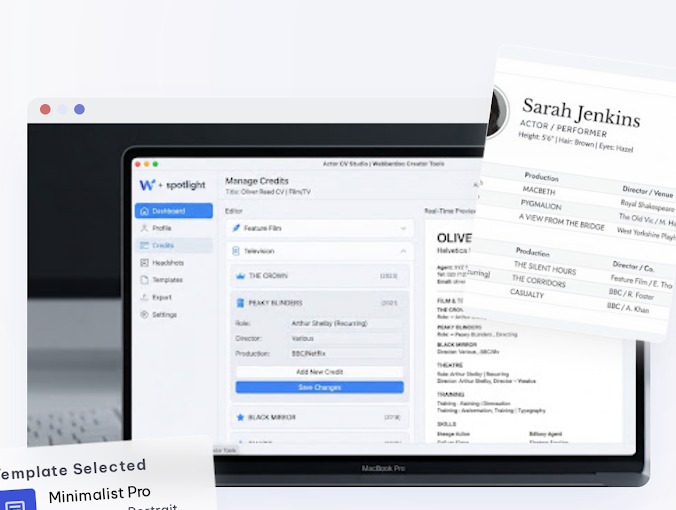The height and width of the screenshot is (510, 676).
Task: Click the red browser window dot
Action: coord(45,109)
